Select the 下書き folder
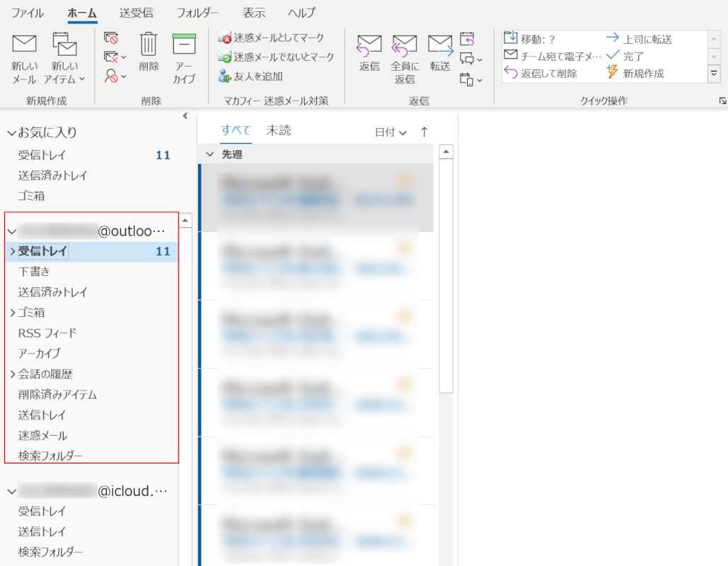 click(34, 272)
